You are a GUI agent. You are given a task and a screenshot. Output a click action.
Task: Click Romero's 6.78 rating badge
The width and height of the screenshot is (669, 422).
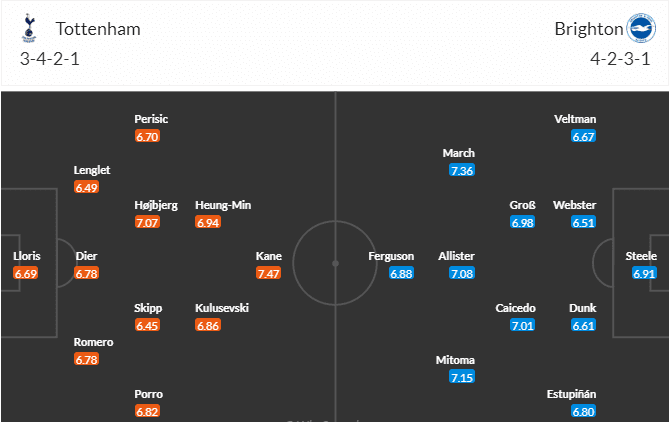87,359
